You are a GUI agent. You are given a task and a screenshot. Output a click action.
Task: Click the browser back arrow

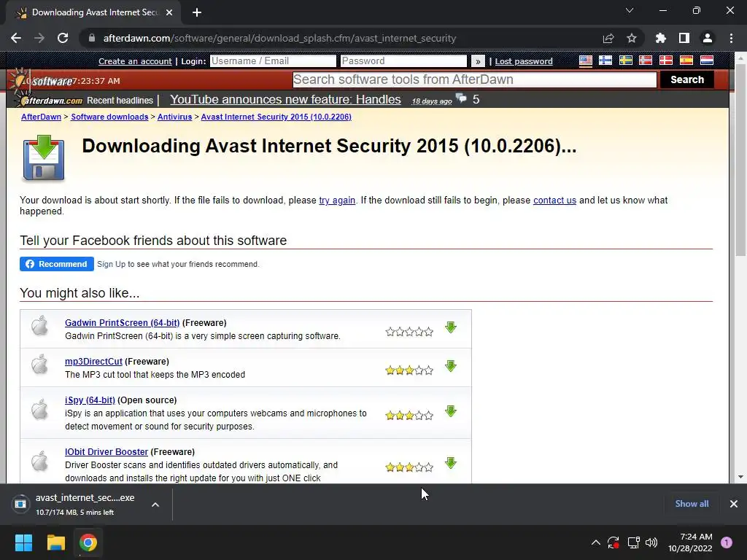pos(16,38)
